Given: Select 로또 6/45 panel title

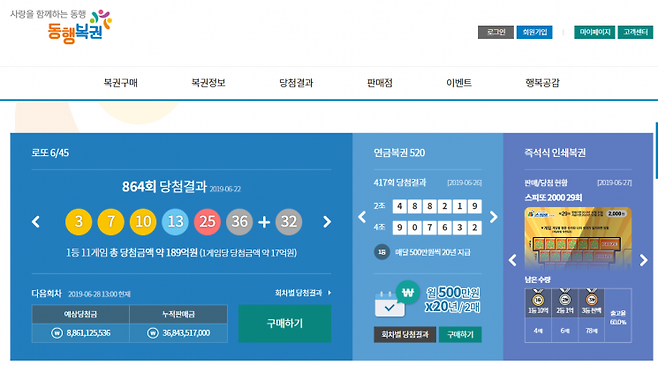Looking at the screenshot, I should click(x=50, y=153).
